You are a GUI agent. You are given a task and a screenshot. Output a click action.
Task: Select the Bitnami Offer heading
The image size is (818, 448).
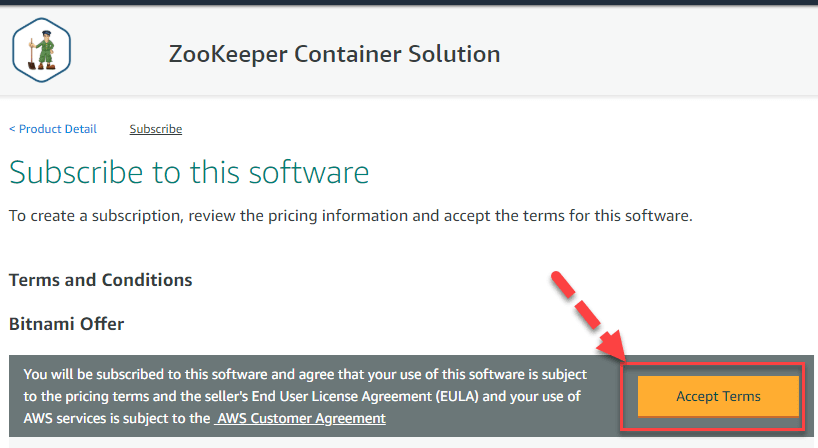66,324
